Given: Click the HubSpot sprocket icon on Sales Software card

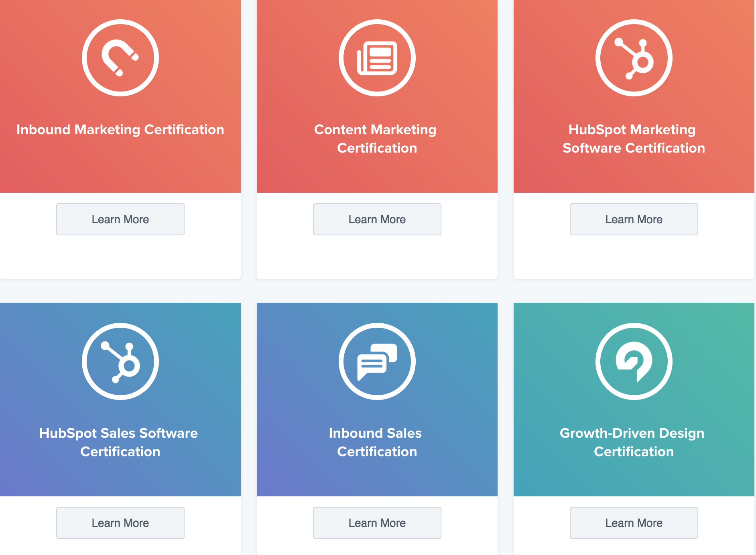Looking at the screenshot, I should tap(120, 361).
